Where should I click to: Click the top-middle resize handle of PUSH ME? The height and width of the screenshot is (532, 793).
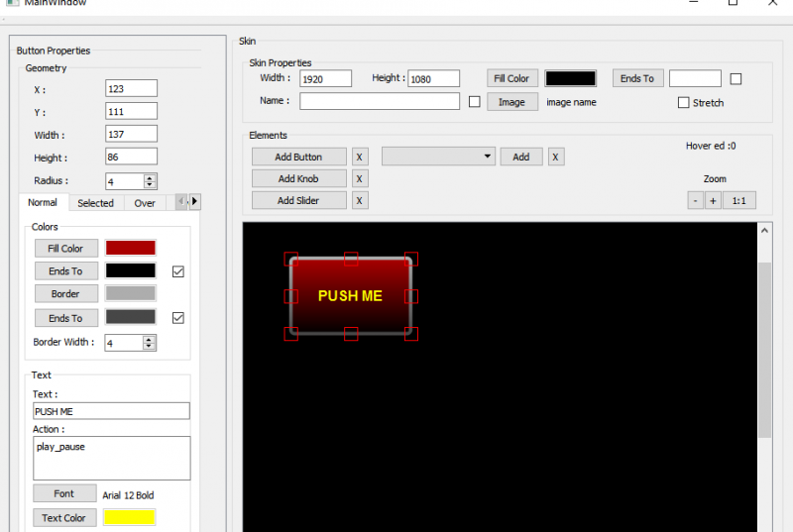coord(351,260)
